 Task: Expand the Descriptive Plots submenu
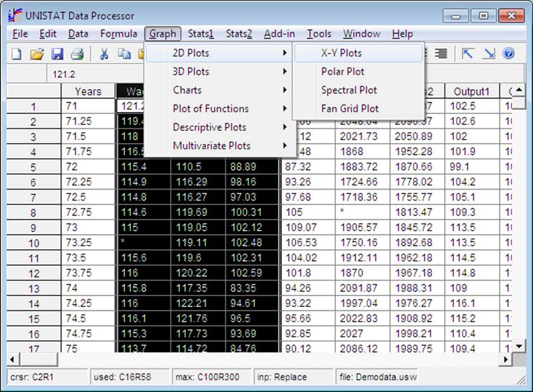219,127
